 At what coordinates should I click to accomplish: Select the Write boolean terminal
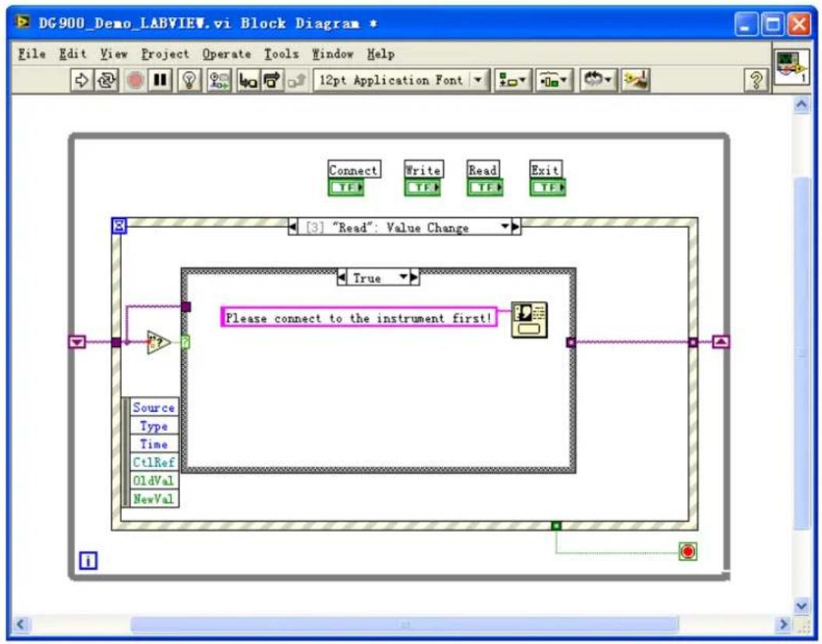[423, 187]
